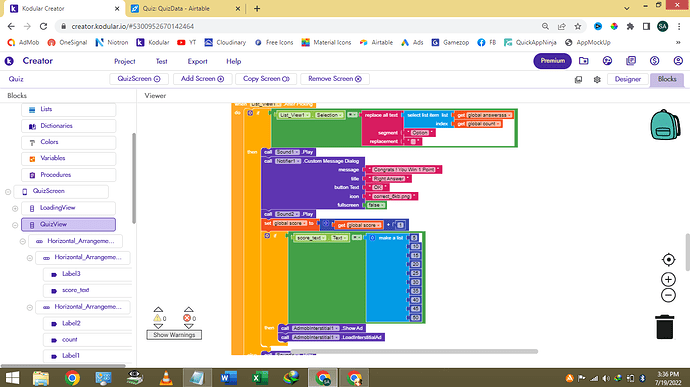Open Airtable bookmark
Screen dimensions: 690x387
click(x=376, y=42)
